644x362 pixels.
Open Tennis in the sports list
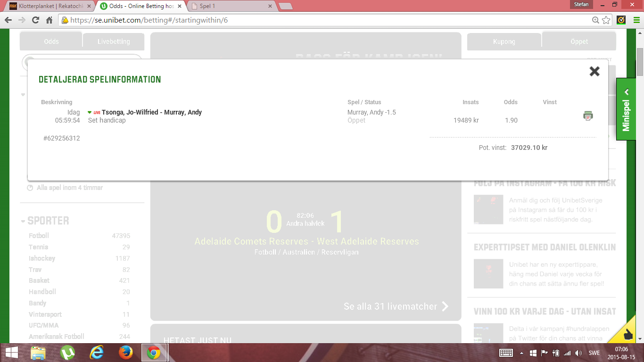point(38,247)
